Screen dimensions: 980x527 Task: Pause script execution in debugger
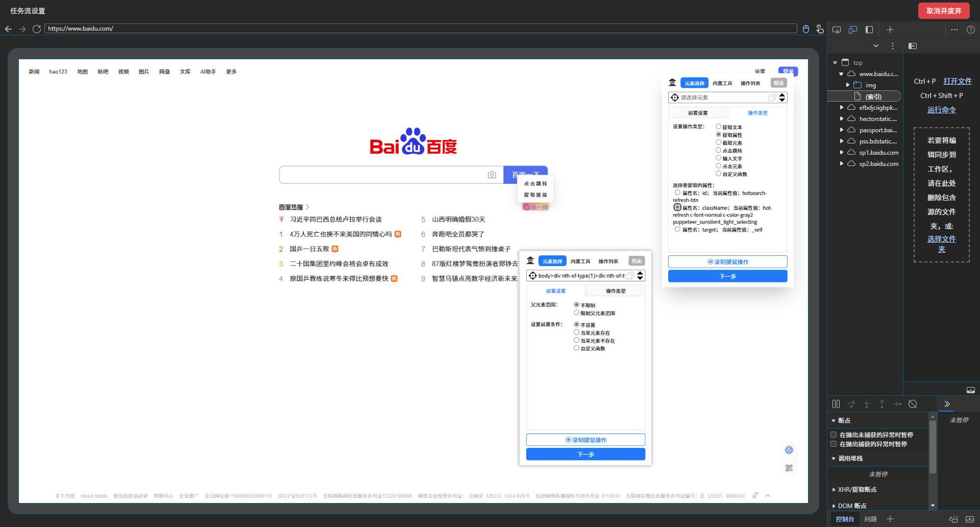(836, 404)
